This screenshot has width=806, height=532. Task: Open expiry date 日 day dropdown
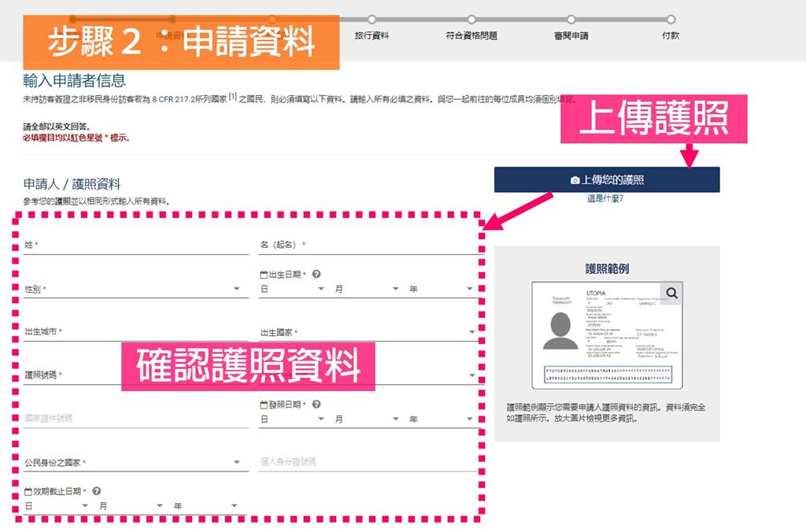(57, 506)
